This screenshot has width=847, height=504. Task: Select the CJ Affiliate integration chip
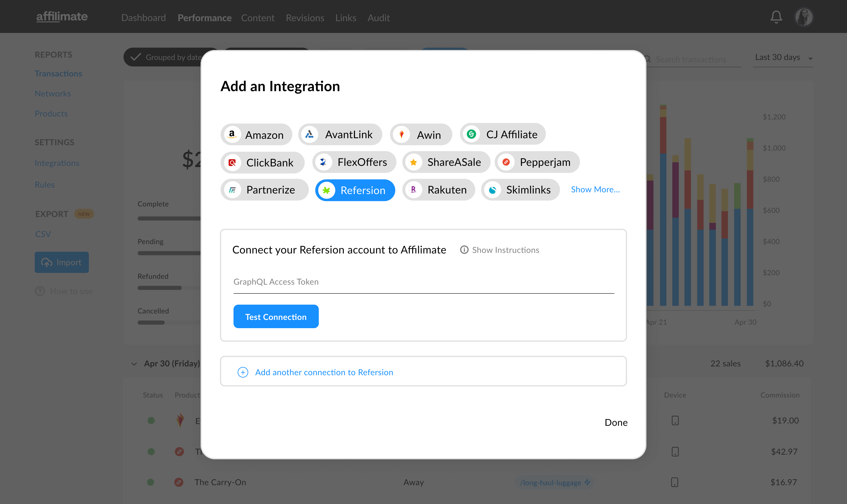(x=503, y=134)
